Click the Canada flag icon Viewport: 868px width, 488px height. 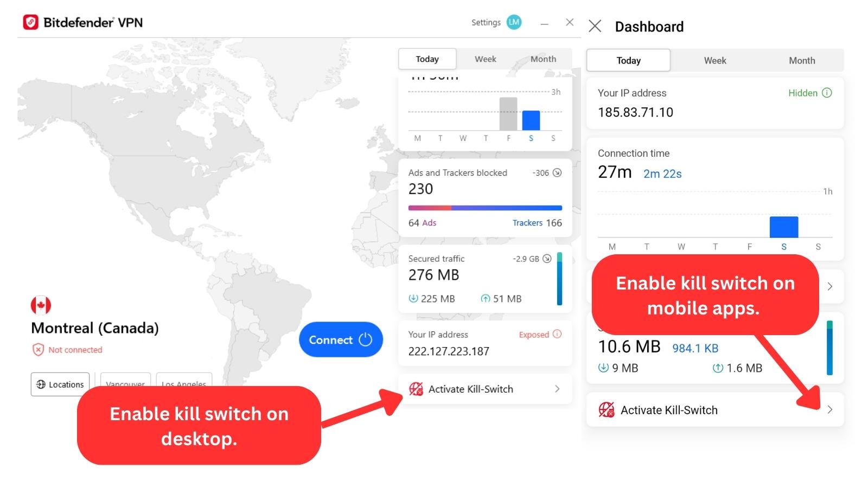click(41, 305)
